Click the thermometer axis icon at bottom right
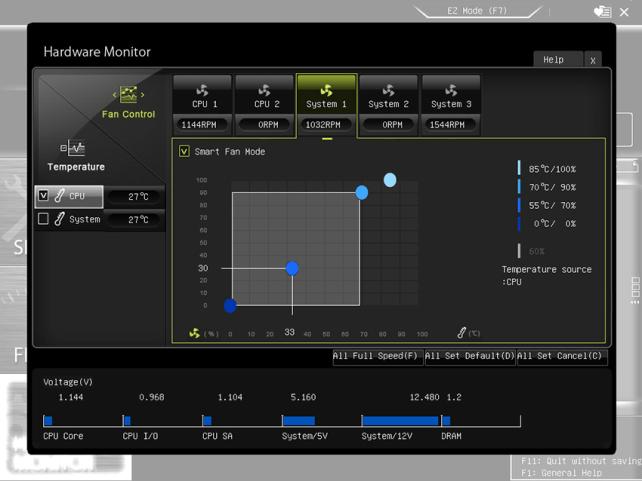This screenshot has height=481, width=642. coord(461,333)
